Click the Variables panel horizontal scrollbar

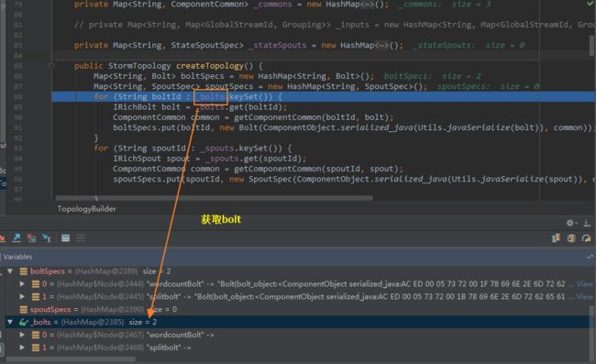71,358
